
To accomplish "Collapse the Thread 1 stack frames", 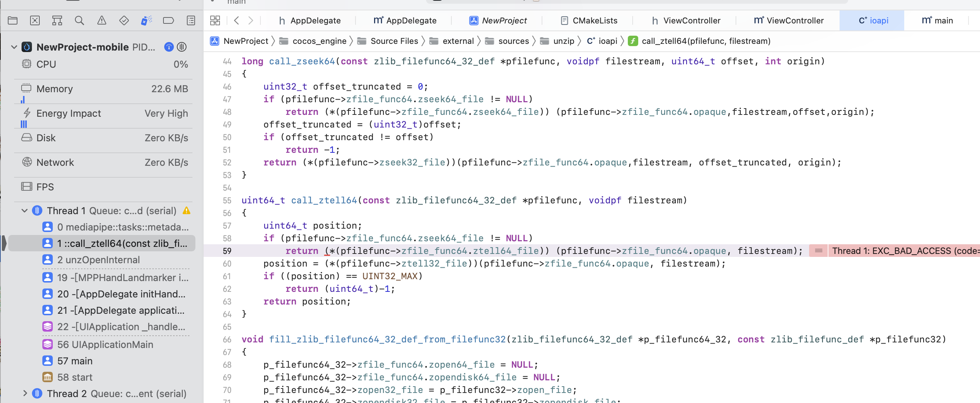I will 25,211.
